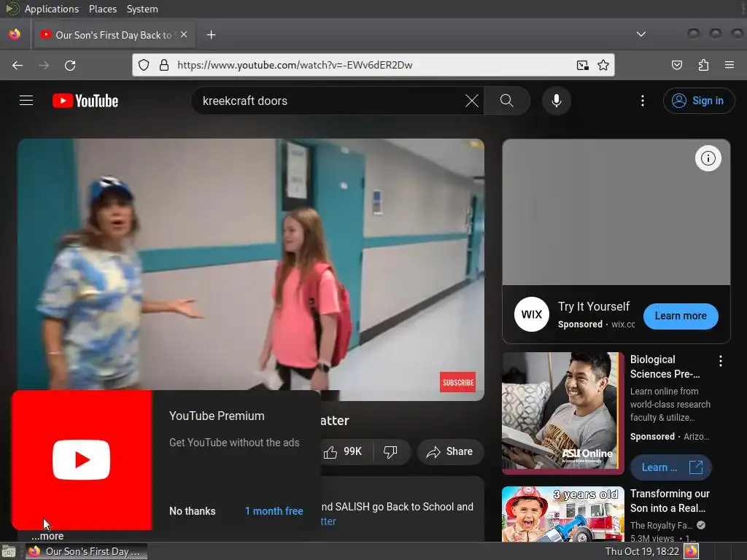Select the 'Our Son's First Day Back to' tab
The image size is (747, 560).
pos(113,35)
